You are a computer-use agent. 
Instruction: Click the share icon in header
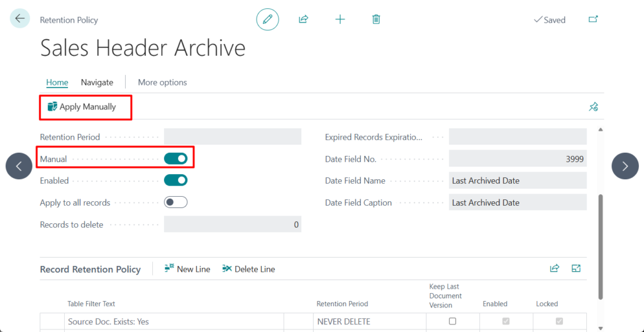tap(303, 19)
